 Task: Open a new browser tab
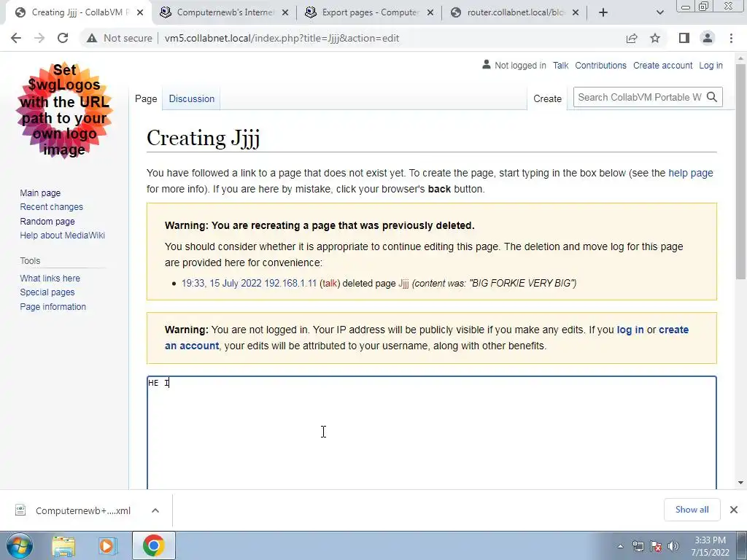pyautogui.click(x=603, y=13)
